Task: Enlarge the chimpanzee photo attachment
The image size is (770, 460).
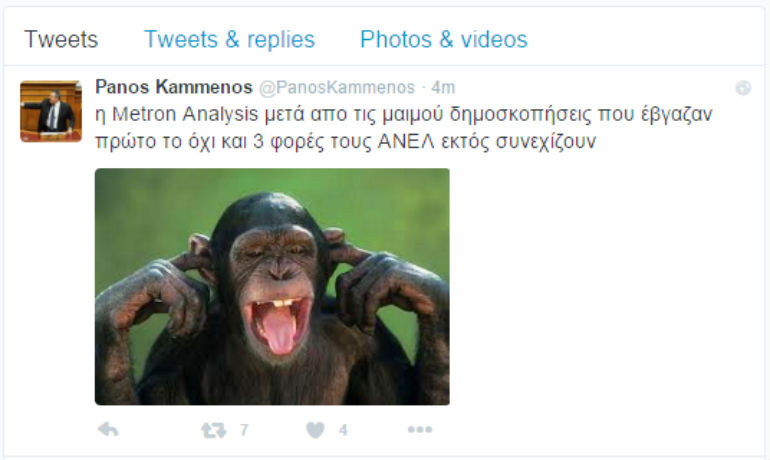Action: coord(272,287)
